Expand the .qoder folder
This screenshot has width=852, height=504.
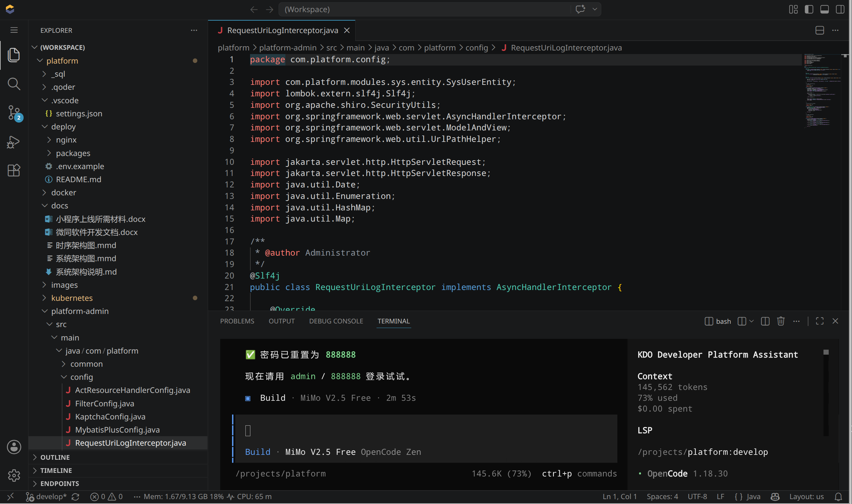click(x=118, y=87)
